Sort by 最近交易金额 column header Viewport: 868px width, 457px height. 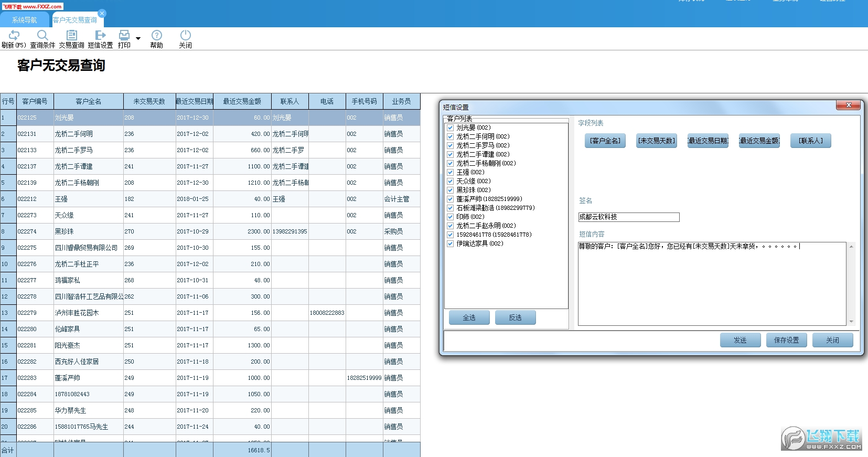click(x=242, y=101)
